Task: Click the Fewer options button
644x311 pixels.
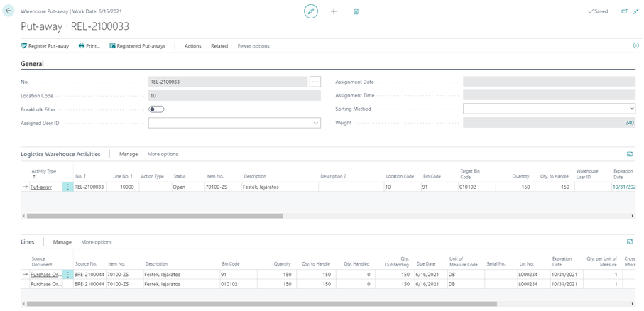Action: (x=253, y=46)
